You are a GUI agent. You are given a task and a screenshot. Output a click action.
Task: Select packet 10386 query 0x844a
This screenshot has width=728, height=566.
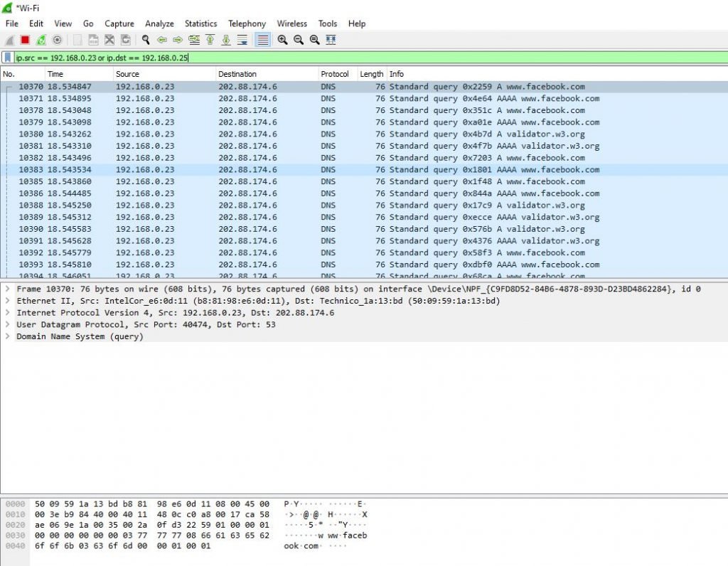[x=364, y=193]
